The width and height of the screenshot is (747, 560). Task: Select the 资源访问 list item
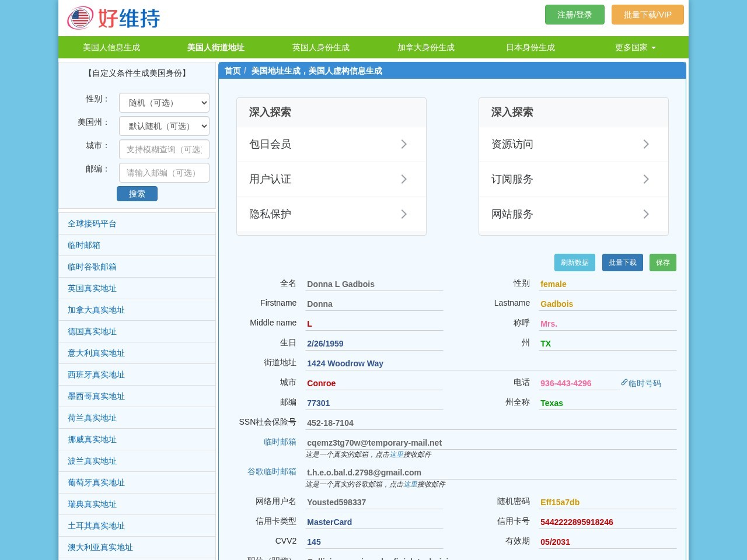click(574, 144)
